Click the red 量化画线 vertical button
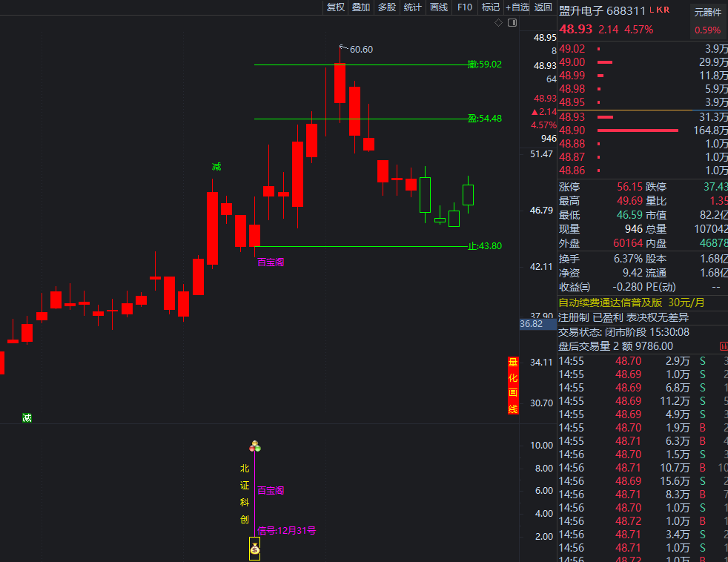This screenshot has width=728, height=562. (x=512, y=386)
